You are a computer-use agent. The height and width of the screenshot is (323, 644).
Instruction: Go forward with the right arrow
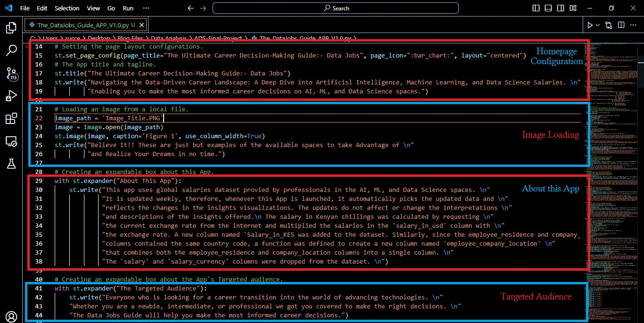[x=203, y=8]
